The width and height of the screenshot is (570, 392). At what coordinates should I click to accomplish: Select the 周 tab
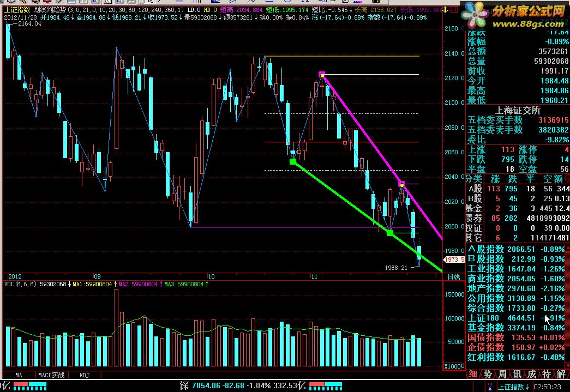502,374
